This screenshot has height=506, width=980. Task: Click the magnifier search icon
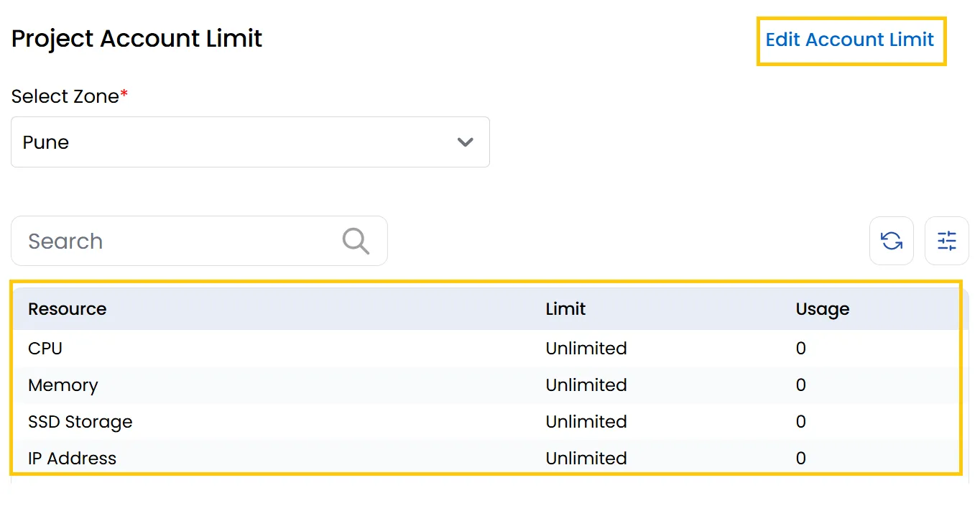click(356, 241)
